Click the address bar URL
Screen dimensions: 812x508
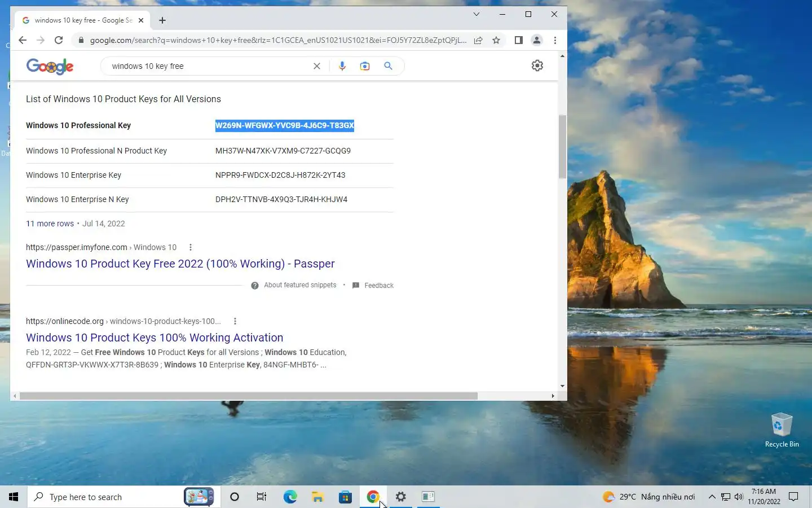278,40
